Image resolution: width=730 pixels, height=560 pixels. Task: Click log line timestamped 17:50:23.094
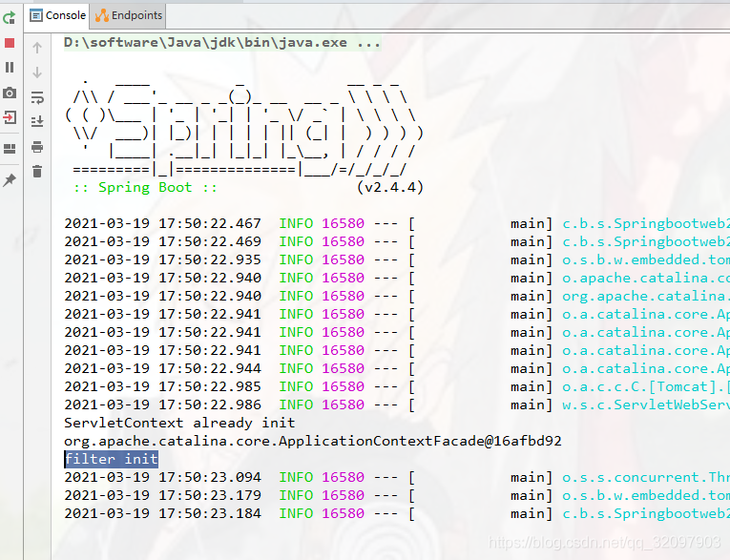click(x=397, y=478)
